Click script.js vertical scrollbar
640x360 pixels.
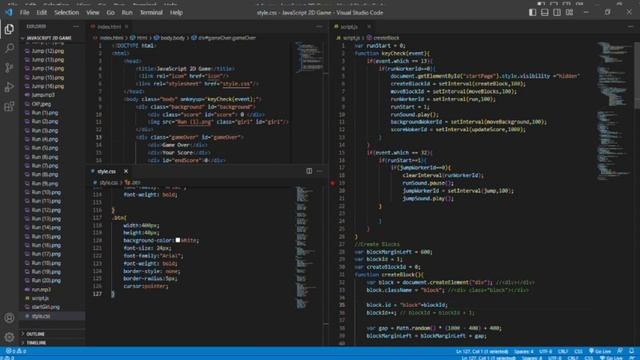[637, 74]
